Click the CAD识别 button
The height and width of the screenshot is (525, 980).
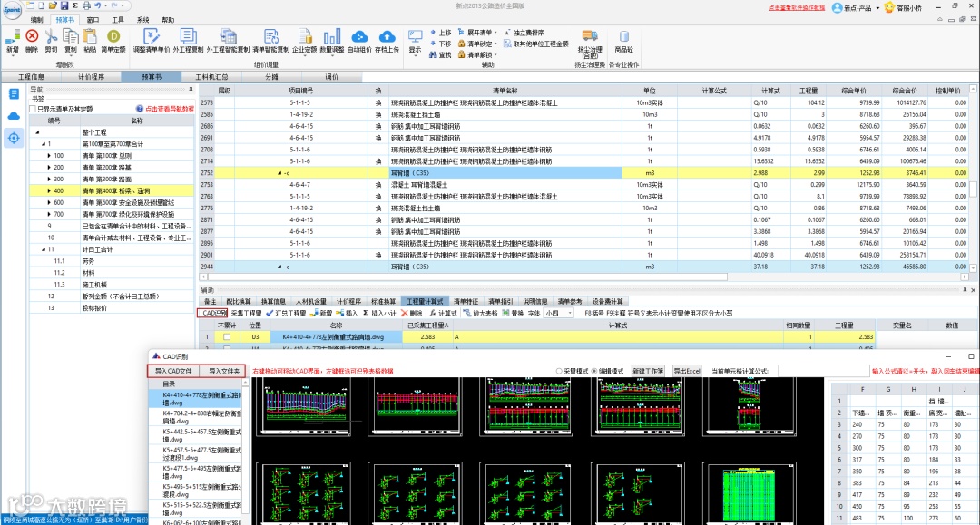pyautogui.click(x=212, y=314)
